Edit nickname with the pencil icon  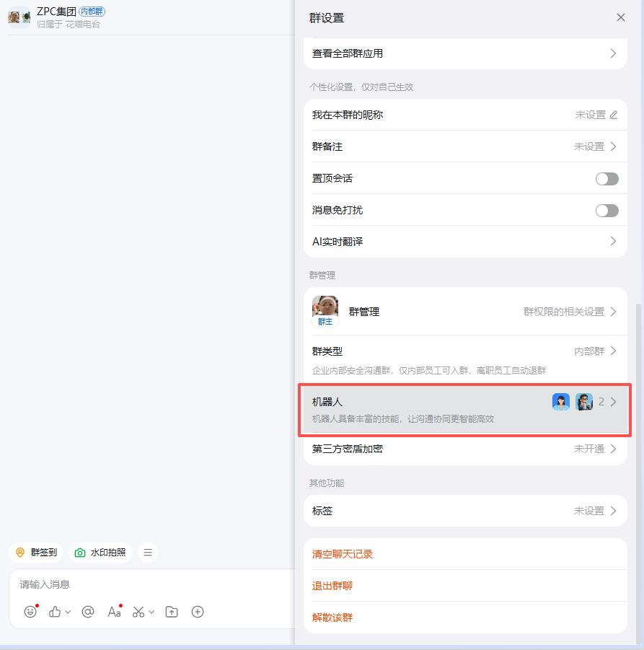[x=614, y=115]
